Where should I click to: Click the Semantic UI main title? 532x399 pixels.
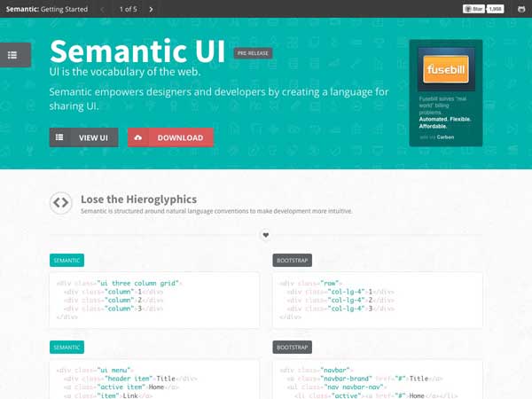click(137, 51)
